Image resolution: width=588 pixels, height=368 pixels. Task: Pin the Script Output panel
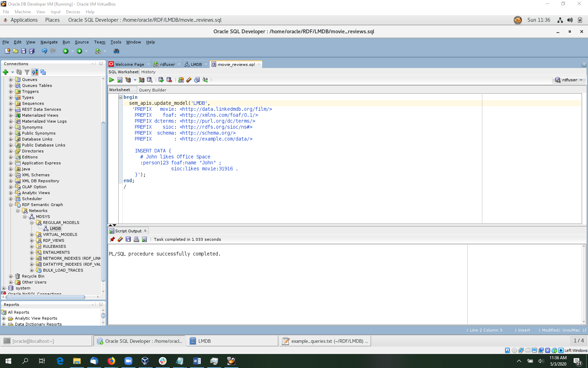tap(112, 239)
